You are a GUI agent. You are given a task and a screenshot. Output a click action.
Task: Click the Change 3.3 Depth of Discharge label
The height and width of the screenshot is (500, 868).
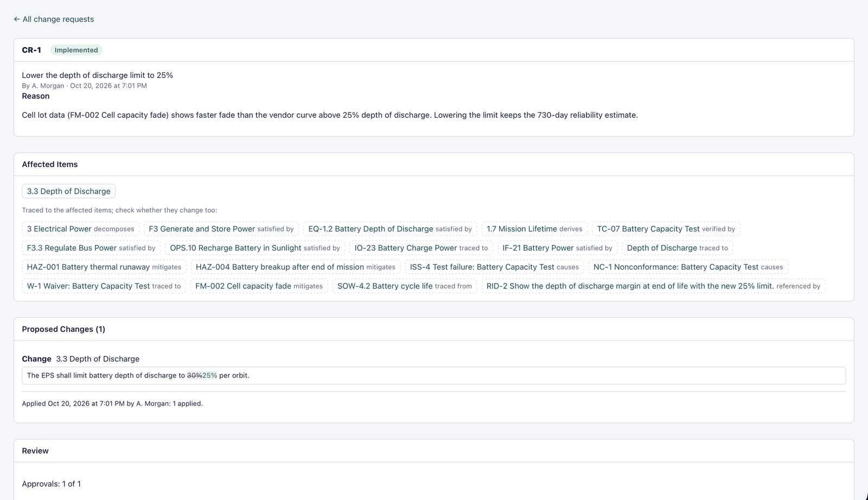click(x=81, y=359)
